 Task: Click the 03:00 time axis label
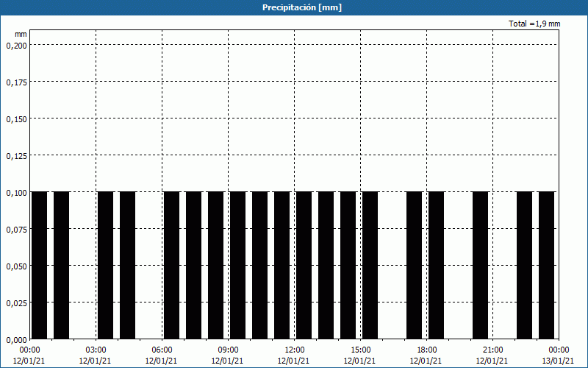click(96, 350)
